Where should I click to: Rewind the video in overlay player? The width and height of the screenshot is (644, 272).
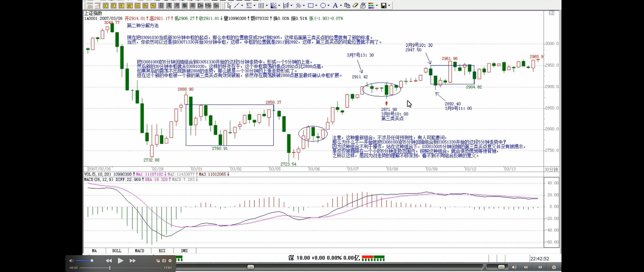coord(109,261)
